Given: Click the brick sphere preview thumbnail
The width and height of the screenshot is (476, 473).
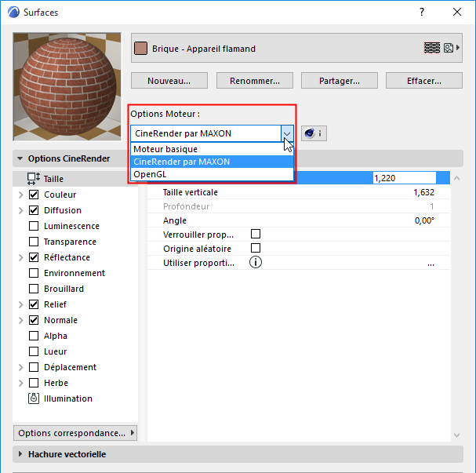Looking at the screenshot, I should tap(67, 87).
